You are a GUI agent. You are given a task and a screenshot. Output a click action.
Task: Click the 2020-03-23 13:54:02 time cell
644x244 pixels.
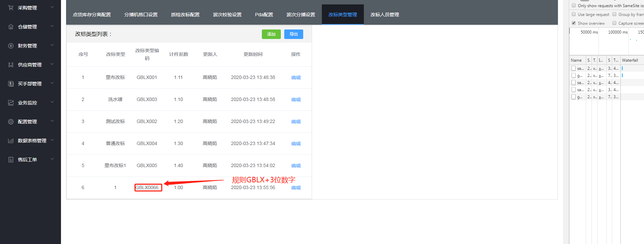253,165
